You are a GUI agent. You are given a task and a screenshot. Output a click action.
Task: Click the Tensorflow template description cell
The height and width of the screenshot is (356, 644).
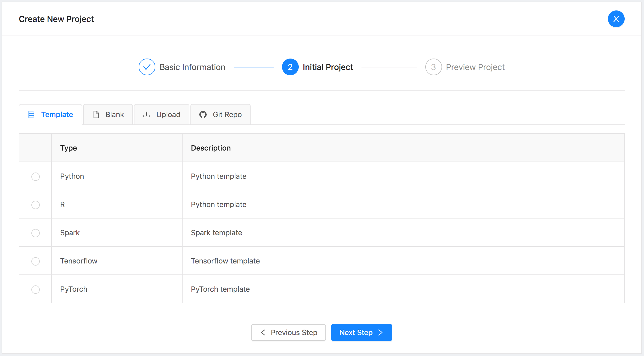click(x=225, y=261)
